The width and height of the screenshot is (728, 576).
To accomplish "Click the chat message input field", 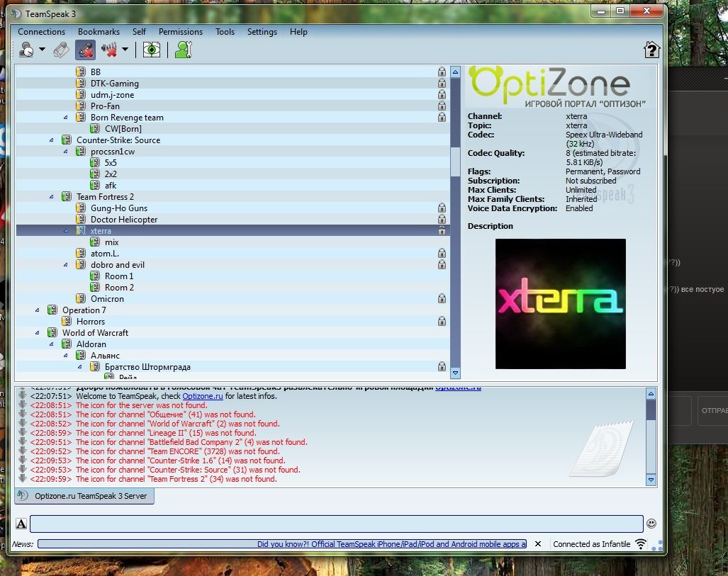I will tap(336, 524).
